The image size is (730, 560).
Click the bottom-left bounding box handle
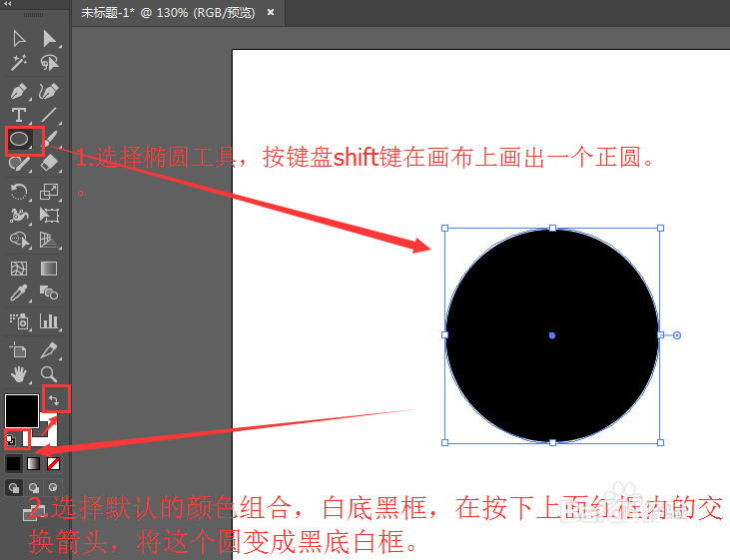[444, 442]
